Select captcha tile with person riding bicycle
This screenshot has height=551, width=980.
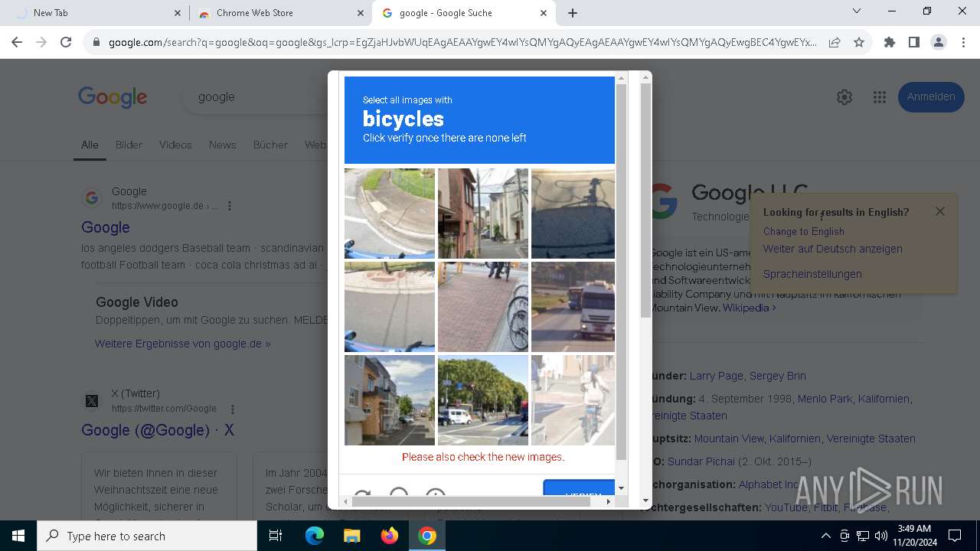pos(573,400)
